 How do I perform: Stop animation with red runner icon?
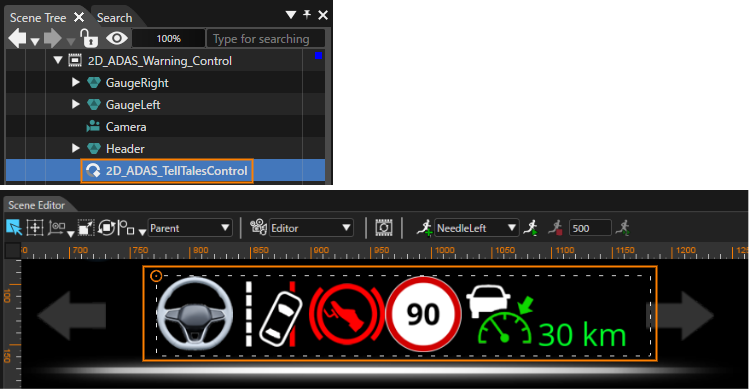point(555,228)
